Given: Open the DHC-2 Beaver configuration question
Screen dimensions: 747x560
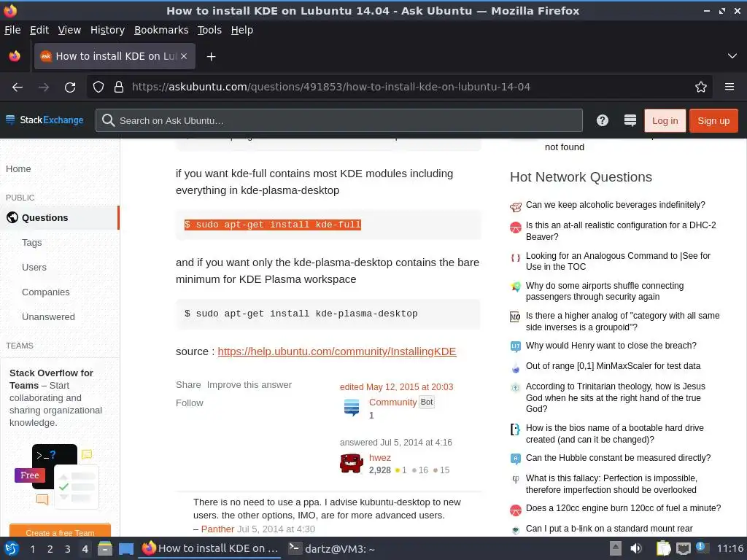Looking at the screenshot, I should [x=621, y=231].
